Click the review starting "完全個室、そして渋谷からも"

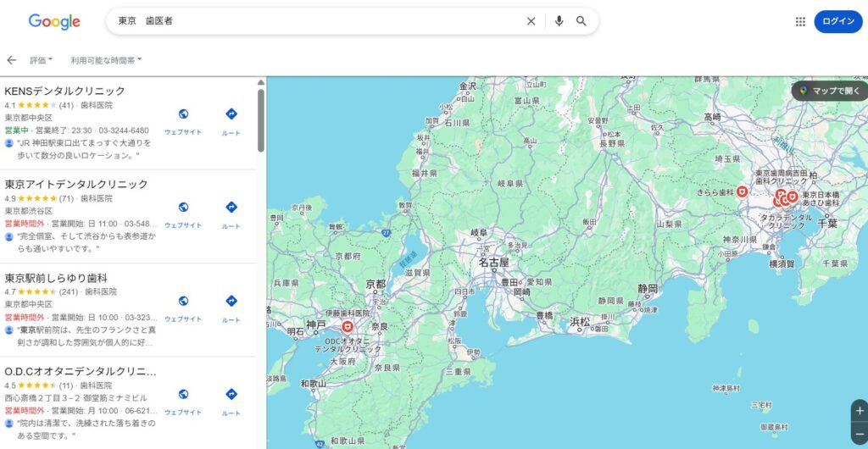(86, 243)
